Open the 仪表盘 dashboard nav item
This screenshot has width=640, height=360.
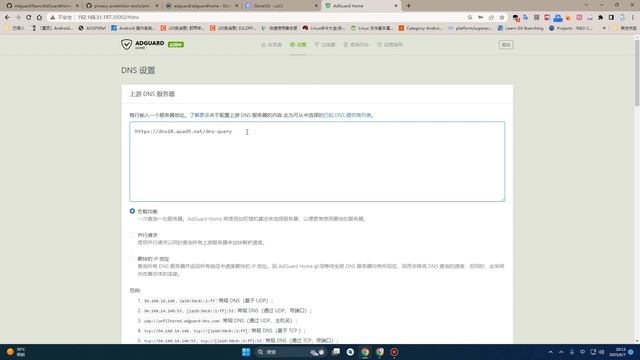[x=271, y=44]
